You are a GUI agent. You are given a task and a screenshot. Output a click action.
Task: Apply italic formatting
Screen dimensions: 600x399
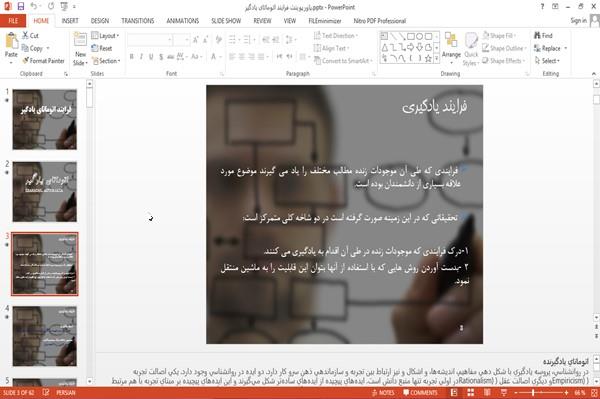point(141,57)
